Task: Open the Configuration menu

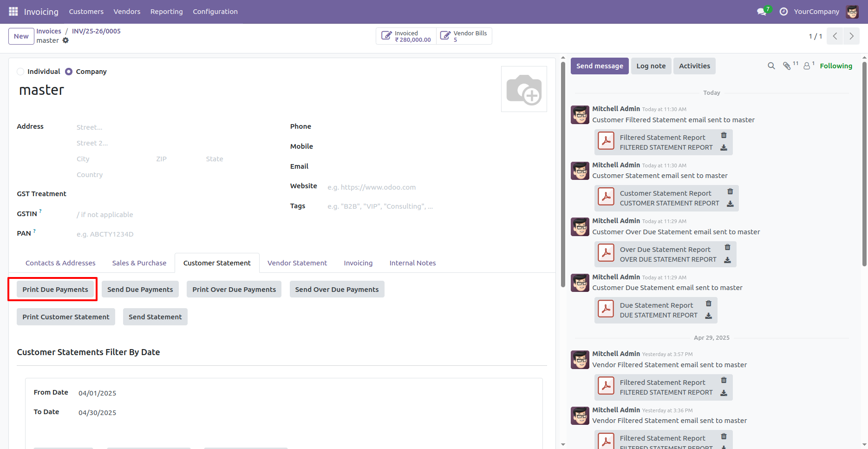Action: coord(215,11)
